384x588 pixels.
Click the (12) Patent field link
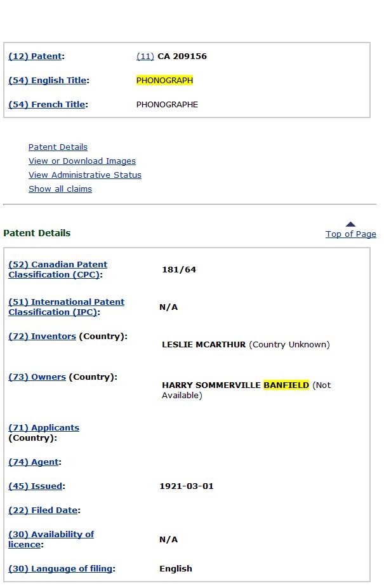click(35, 57)
